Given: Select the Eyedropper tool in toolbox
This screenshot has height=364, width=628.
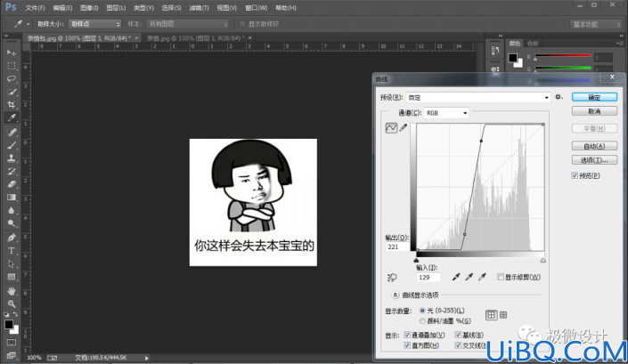Looking at the screenshot, I should (12, 118).
